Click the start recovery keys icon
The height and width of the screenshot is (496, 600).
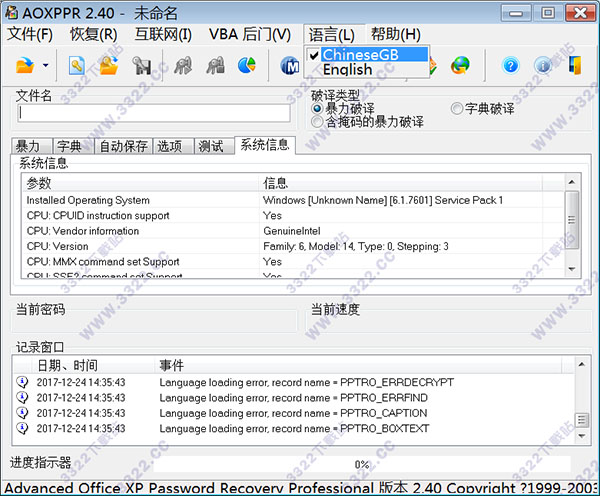click(183, 65)
